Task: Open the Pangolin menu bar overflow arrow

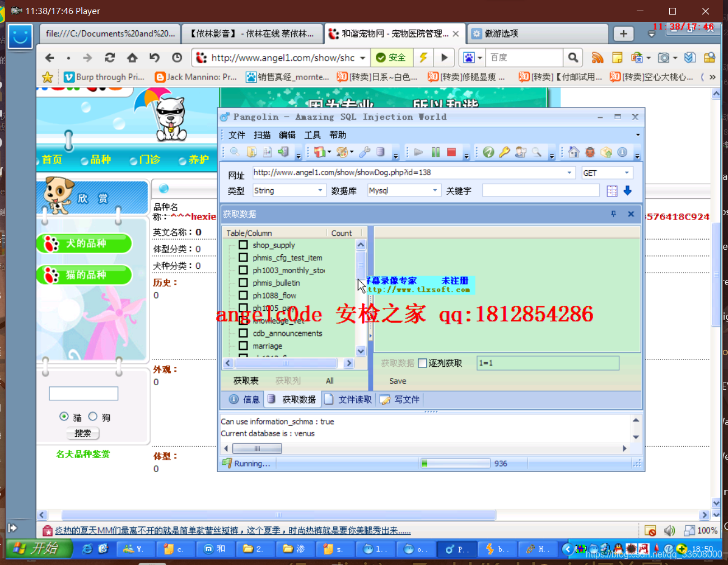Action: (638, 135)
